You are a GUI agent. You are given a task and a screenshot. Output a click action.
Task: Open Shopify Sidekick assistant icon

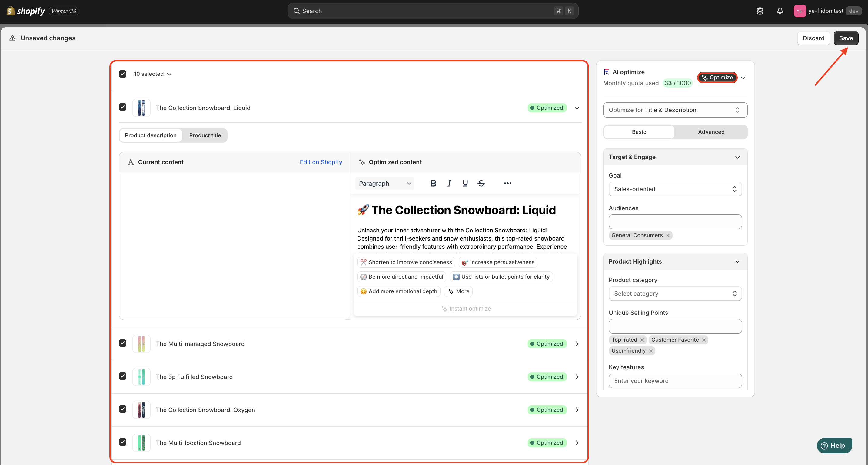coord(760,11)
